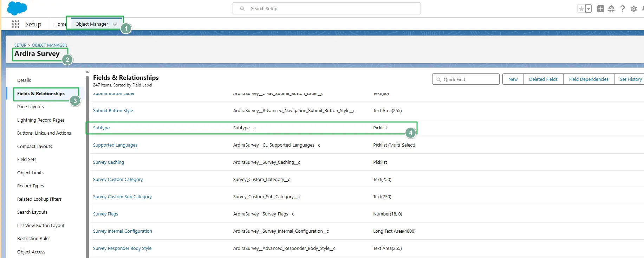Open Field Sets in the sidebar
The width and height of the screenshot is (644, 258).
tap(27, 159)
